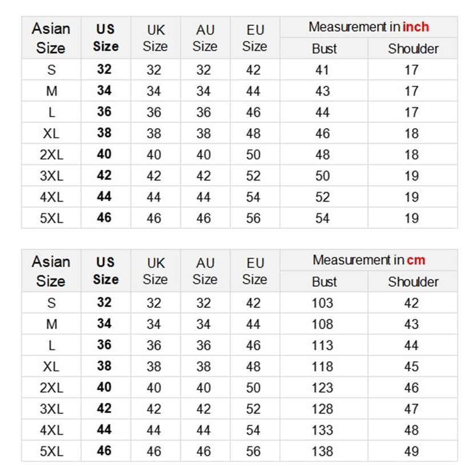The width and height of the screenshot is (476, 476).
Task: Click the '2XL' row label in cm table
Action: point(51,387)
